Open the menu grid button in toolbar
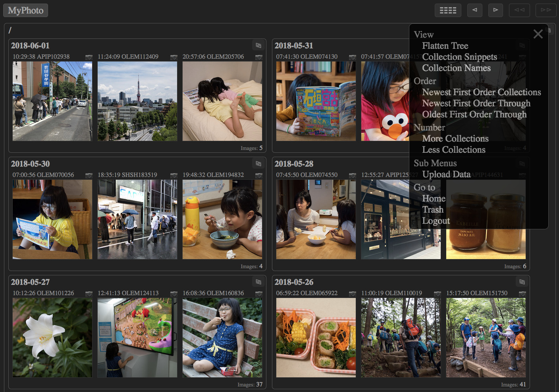This screenshot has width=559, height=392. pos(448,10)
